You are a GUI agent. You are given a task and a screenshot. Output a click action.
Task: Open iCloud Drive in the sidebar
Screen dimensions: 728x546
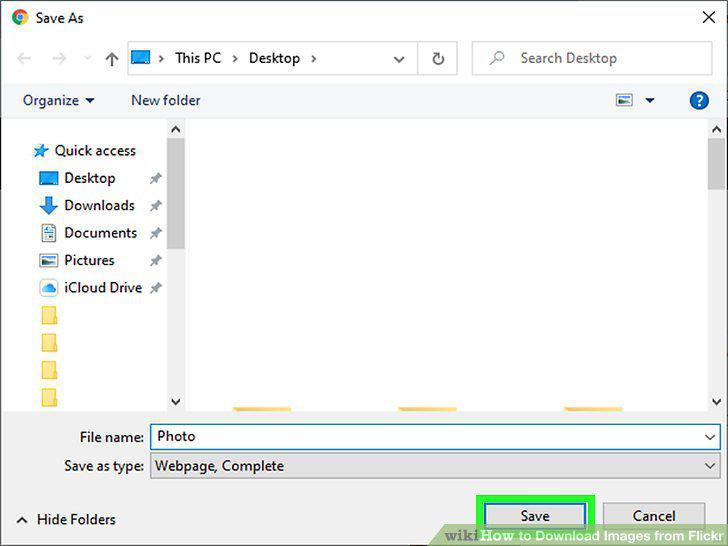(103, 287)
